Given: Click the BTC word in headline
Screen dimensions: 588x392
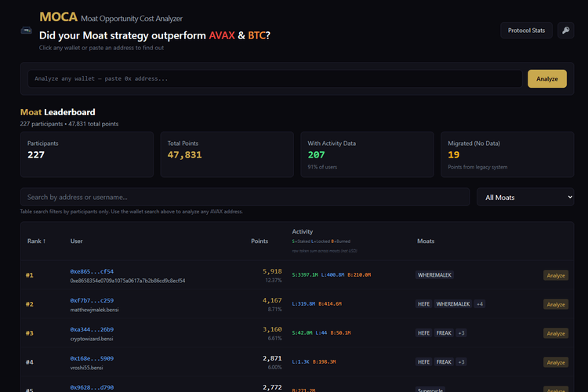Looking at the screenshot, I should [x=257, y=35].
